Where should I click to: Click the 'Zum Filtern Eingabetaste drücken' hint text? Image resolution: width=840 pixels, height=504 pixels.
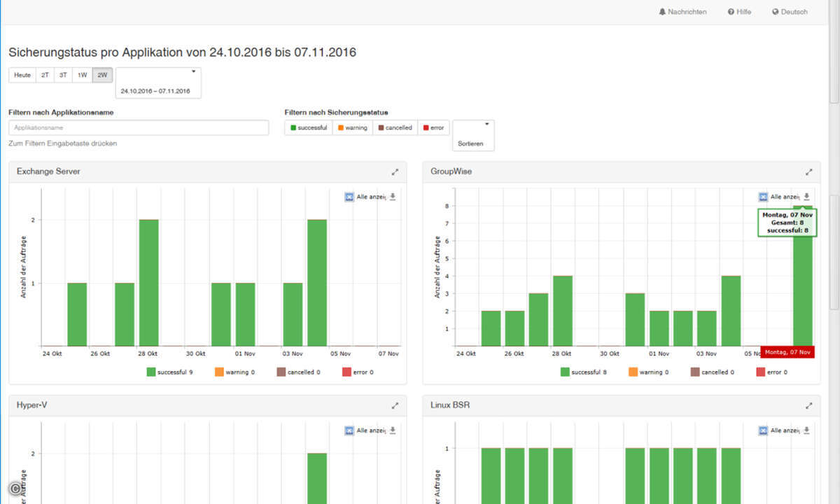pyautogui.click(x=63, y=143)
